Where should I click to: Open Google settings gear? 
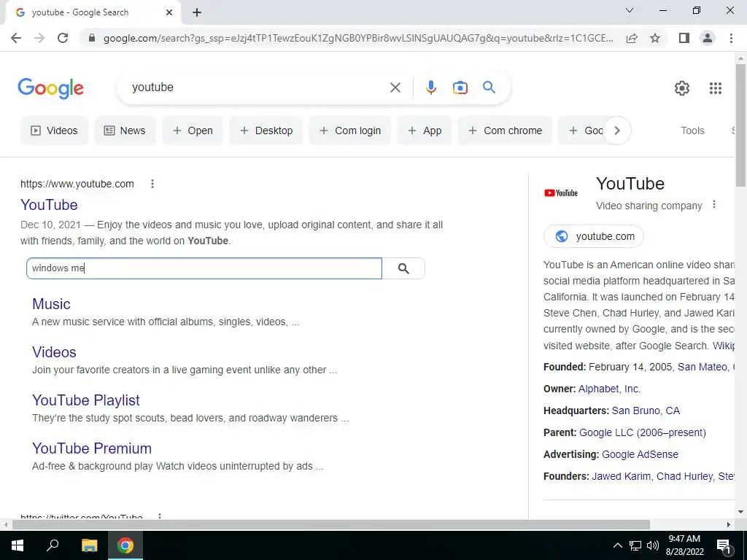click(x=682, y=88)
